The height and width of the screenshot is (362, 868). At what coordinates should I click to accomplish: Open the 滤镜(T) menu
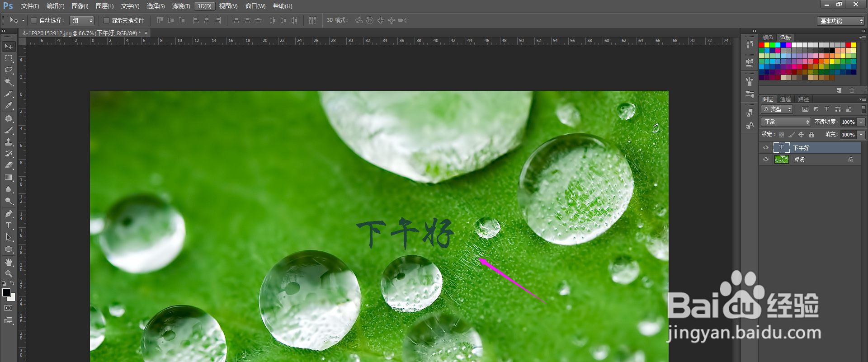pos(181,6)
